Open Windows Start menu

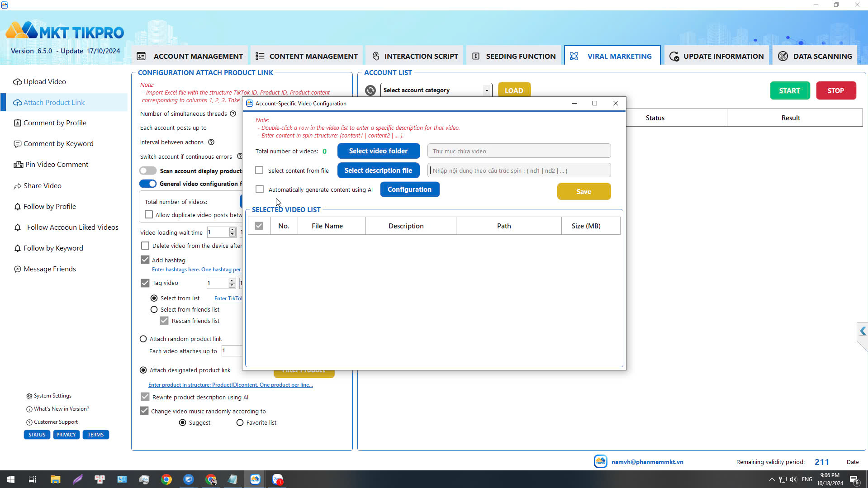[x=11, y=479]
